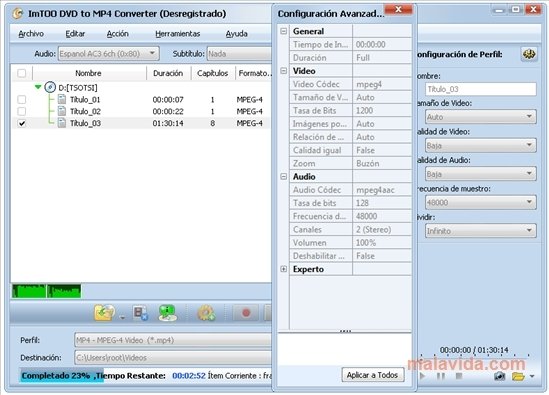Image resolution: width=549 pixels, height=395 pixels.
Task: Click the Destinación path field
Action: tap(173, 358)
